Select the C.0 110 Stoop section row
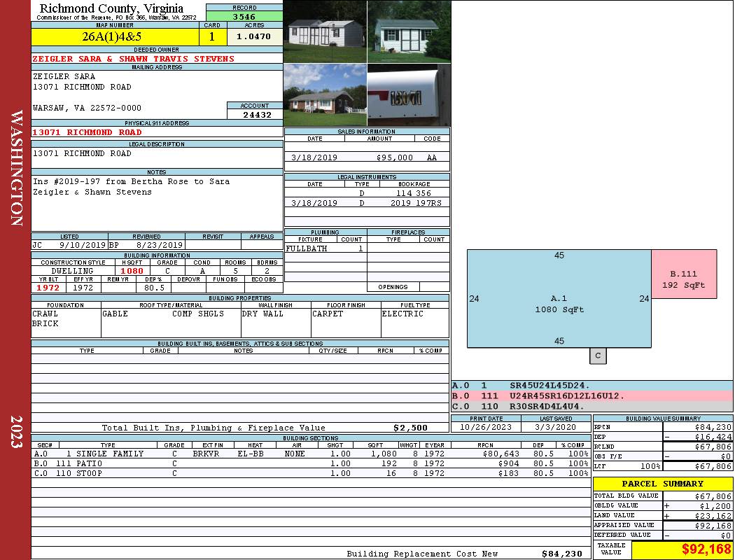 tap(311, 473)
